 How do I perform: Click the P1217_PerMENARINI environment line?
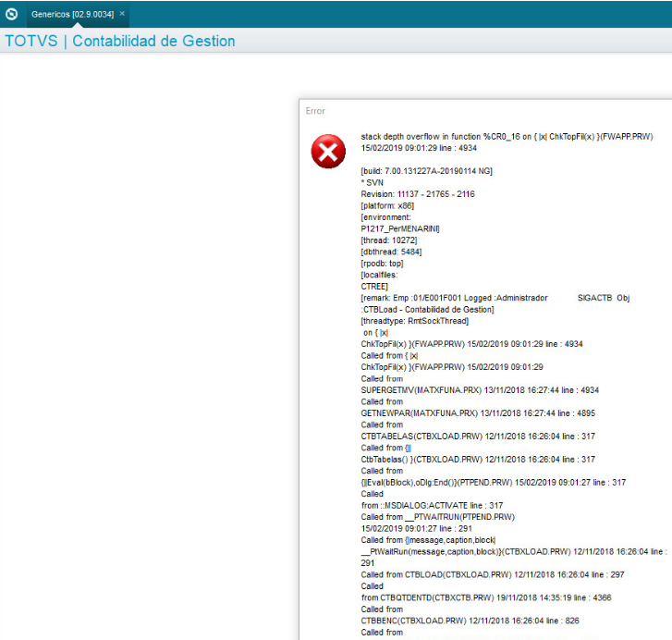click(400, 229)
